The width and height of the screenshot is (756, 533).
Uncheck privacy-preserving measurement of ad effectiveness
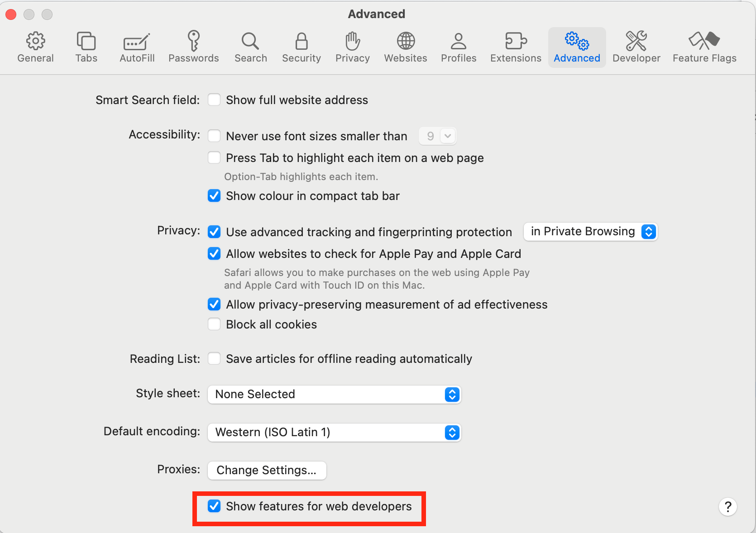coord(214,304)
